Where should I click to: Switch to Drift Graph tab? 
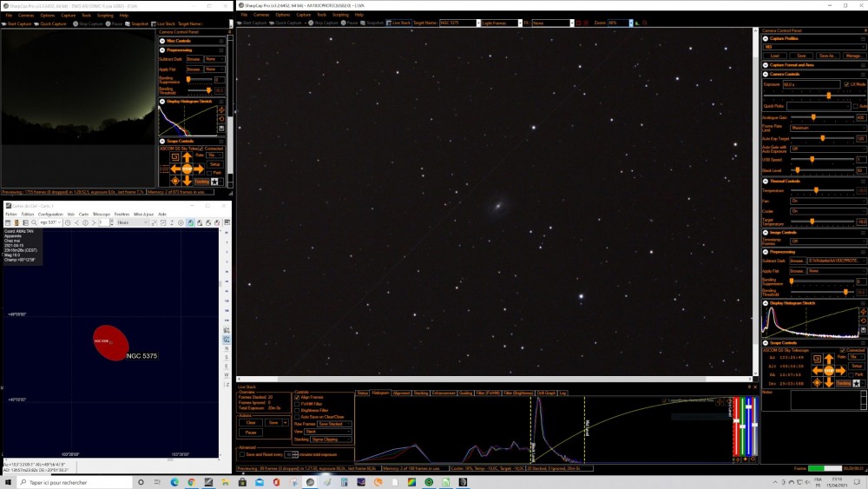tap(546, 393)
